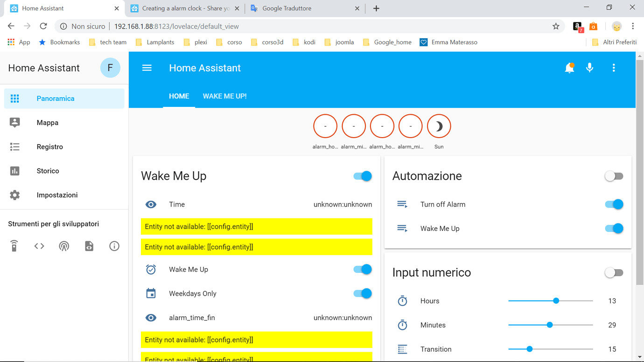Click the notifications bell icon
The height and width of the screenshot is (362, 644).
[x=569, y=68]
